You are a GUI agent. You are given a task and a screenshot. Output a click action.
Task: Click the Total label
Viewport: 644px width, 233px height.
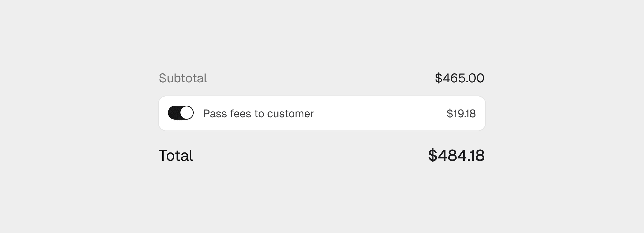click(x=176, y=155)
